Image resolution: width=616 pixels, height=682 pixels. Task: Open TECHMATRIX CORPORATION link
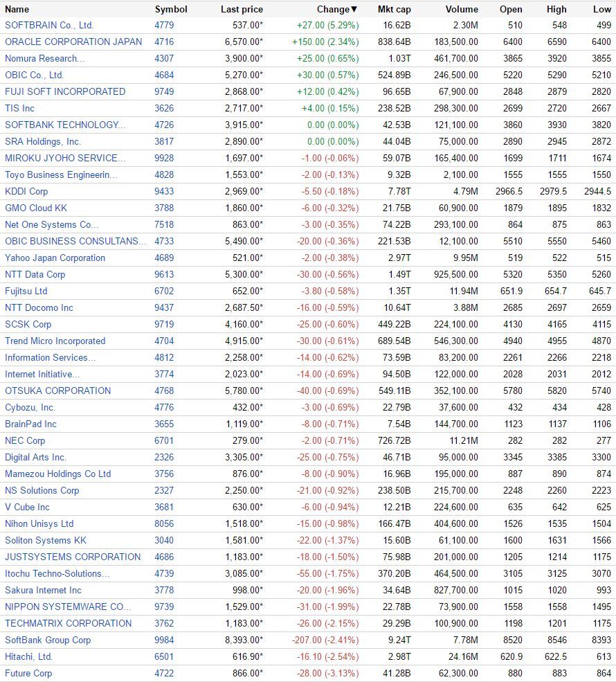pos(69,624)
